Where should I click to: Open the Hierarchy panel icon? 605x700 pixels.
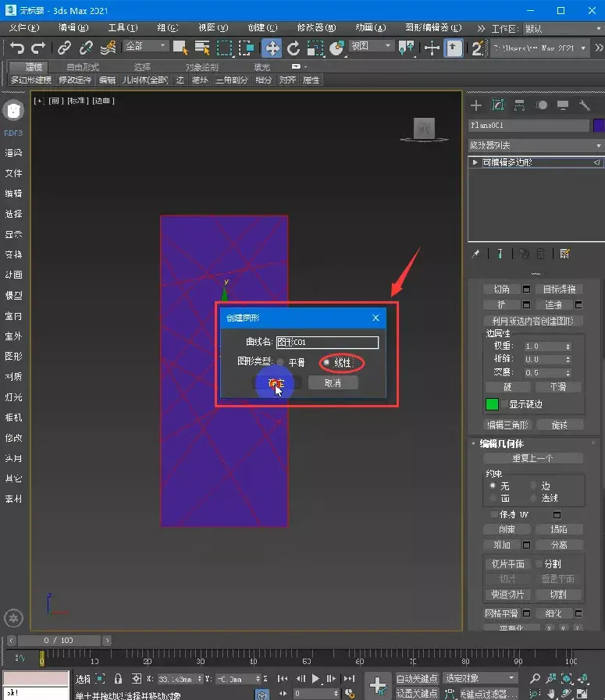coord(518,105)
